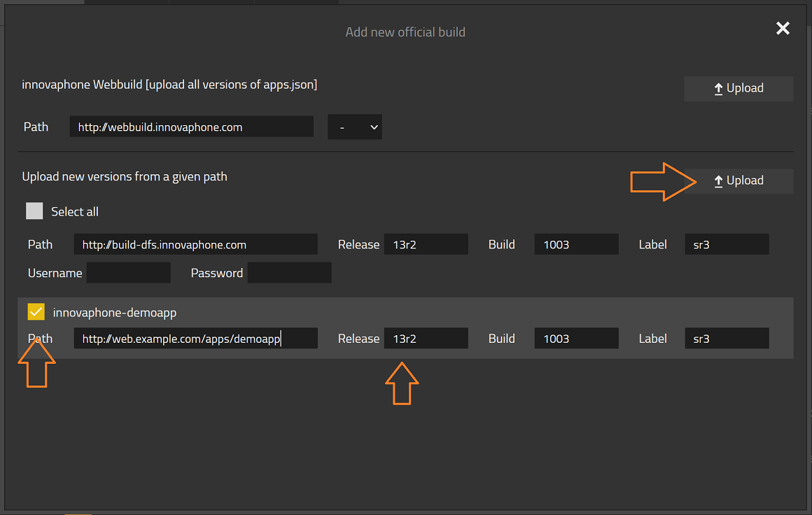Click the global Release field showing 13r2
The image size is (812, 515).
pyautogui.click(x=426, y=245)
